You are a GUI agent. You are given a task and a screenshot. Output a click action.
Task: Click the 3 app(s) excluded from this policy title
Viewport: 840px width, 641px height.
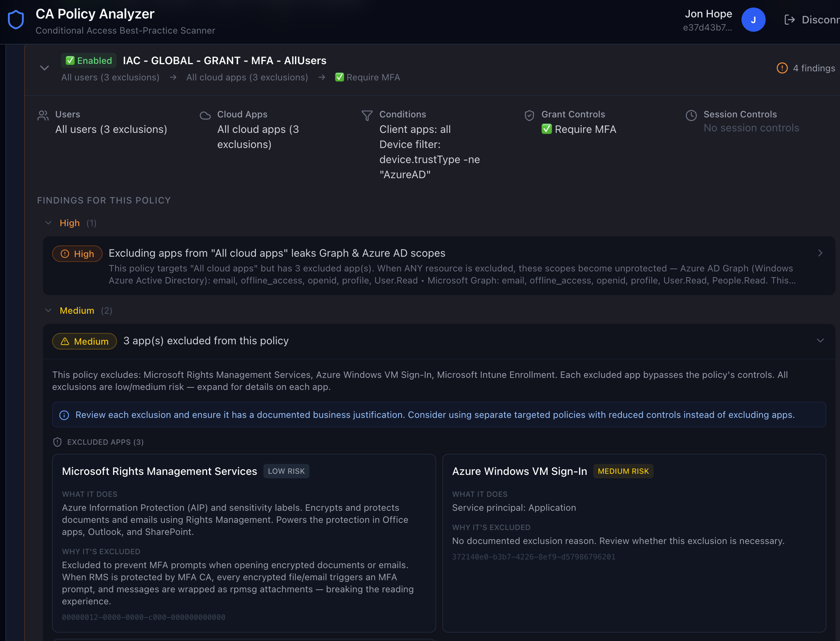click(206, 341)
